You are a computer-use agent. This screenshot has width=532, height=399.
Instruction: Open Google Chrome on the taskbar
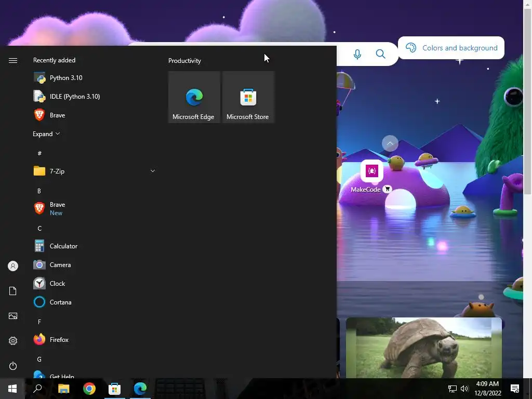[x=89, y=389]
